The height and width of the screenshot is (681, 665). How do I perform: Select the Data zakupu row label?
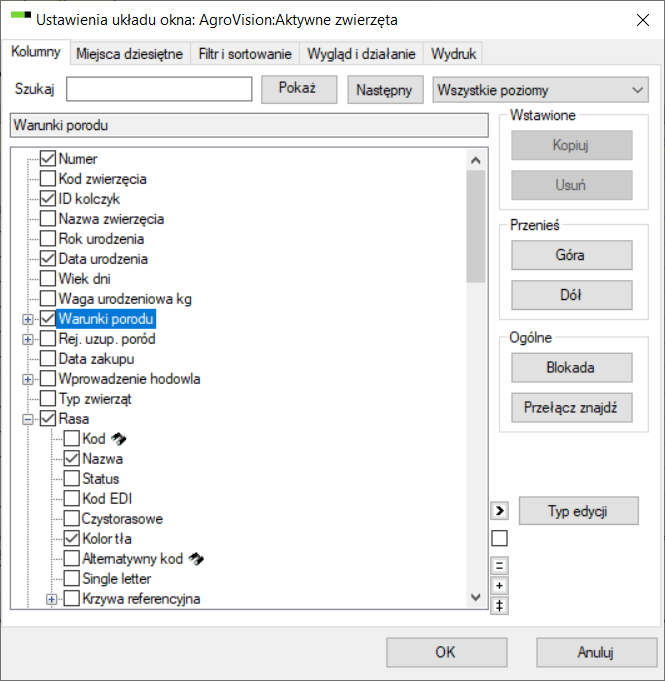[x=96, y=359]
